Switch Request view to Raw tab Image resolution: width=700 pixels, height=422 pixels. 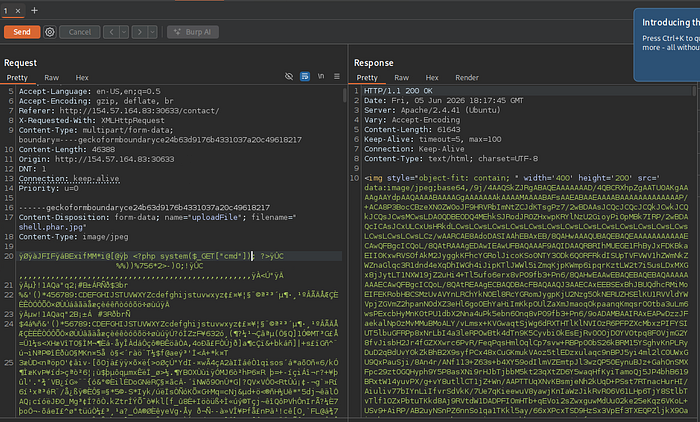[x=51, y=78]
